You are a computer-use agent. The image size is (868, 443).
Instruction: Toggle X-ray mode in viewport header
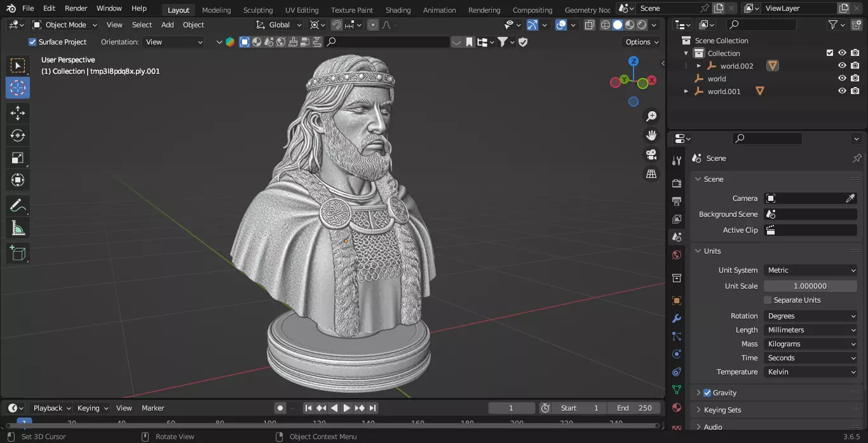coord(589,25)
